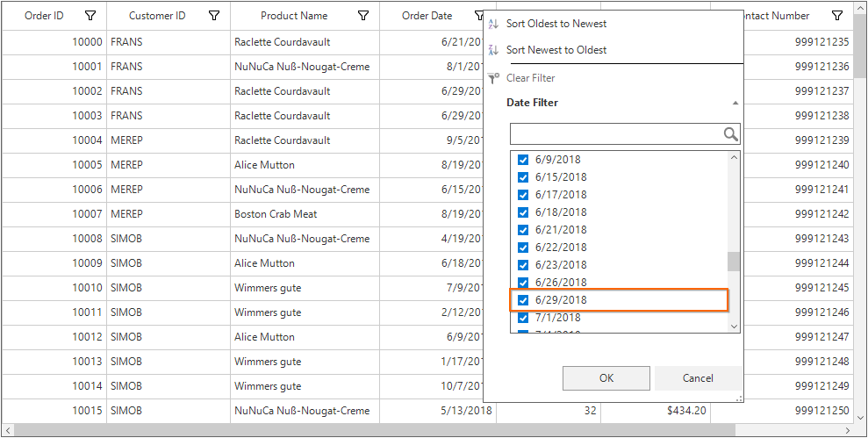The width and height of the screenshot is (868, 438).
Task: Open the Contact Number column filter icon
Action: [837, 16]
